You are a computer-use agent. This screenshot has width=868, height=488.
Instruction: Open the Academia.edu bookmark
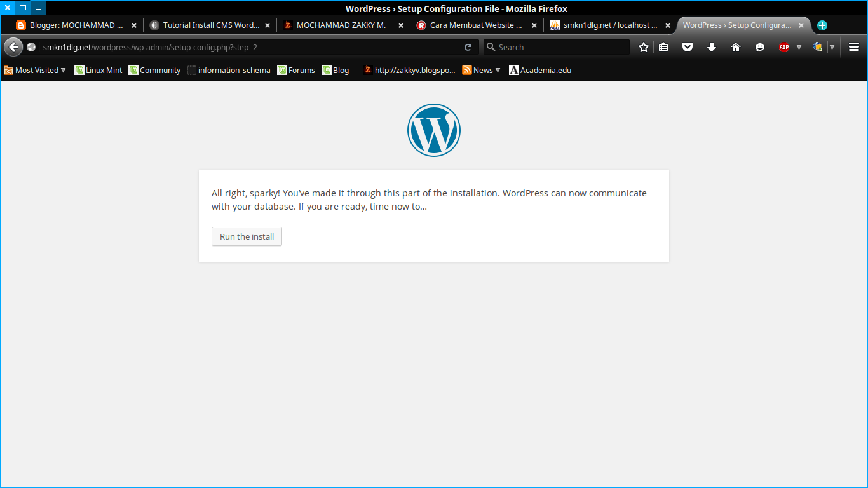(x=540, y=71)
